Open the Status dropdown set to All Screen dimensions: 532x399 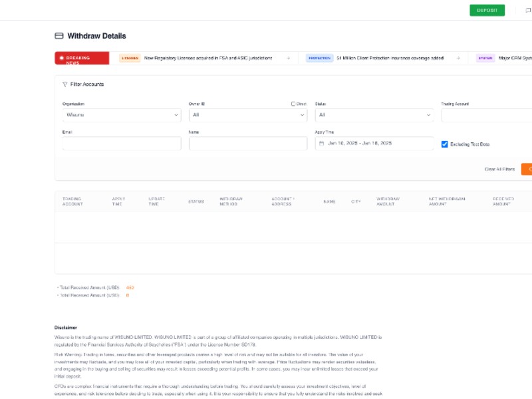pos(372,114)
